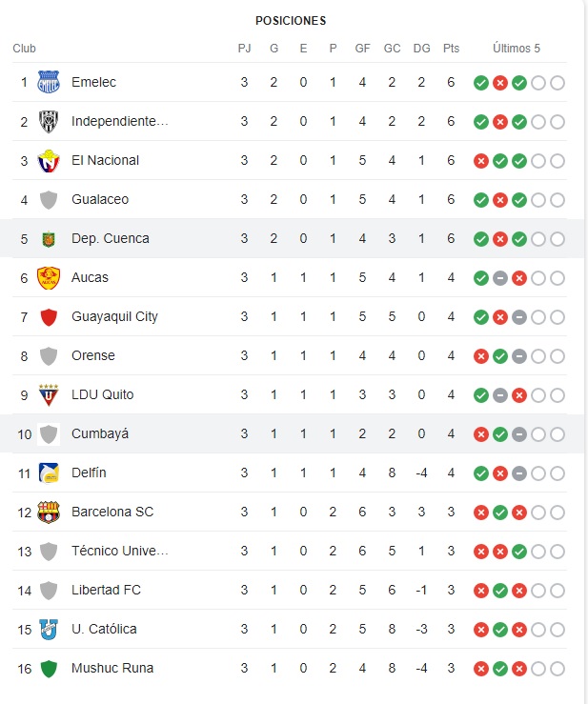Click the Aucas team badge
Viewport: 588px width, 704px height.
(x=48, y=278)
